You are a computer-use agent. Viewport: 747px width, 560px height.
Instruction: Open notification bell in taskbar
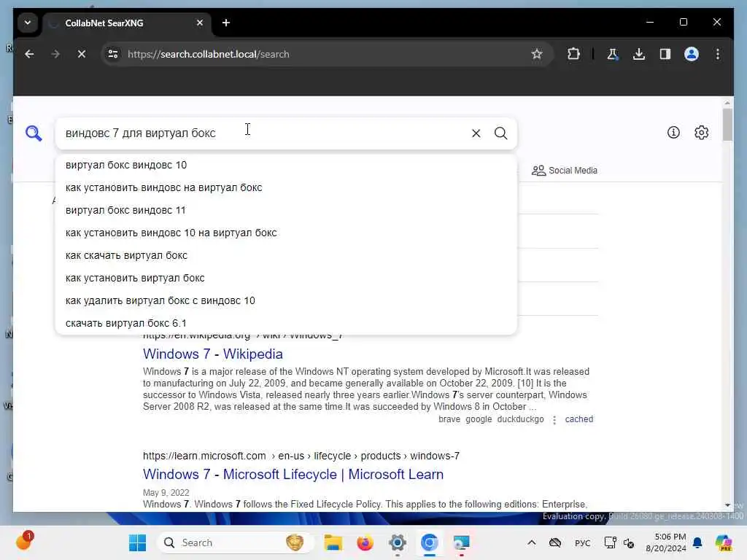[x=697, y=542]
